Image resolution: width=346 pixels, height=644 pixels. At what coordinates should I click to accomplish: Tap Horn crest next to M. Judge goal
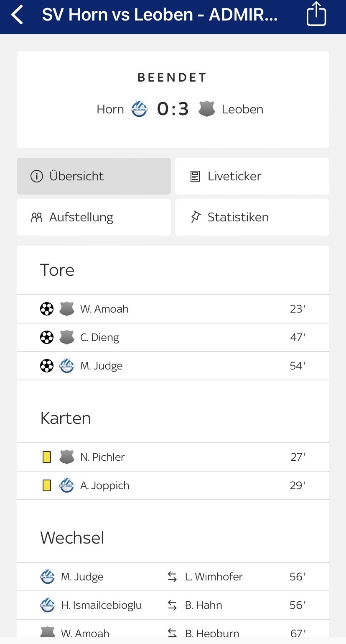pos(67,366)
